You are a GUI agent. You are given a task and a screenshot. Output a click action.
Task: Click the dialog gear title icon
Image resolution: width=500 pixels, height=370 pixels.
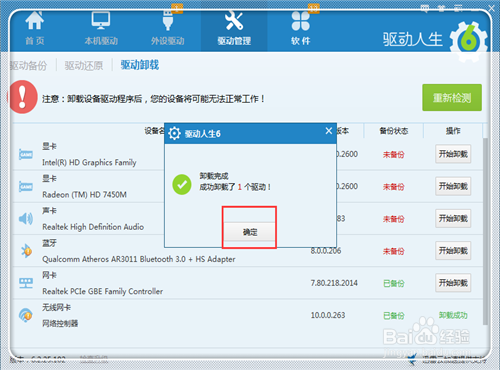pyautogui.click(x=174, y=133)
